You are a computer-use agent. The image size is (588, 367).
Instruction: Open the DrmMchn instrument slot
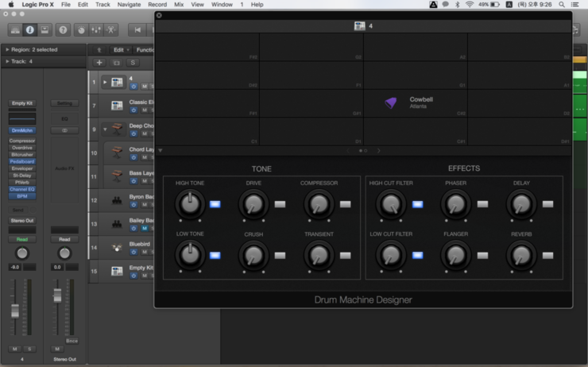(22, 130)
